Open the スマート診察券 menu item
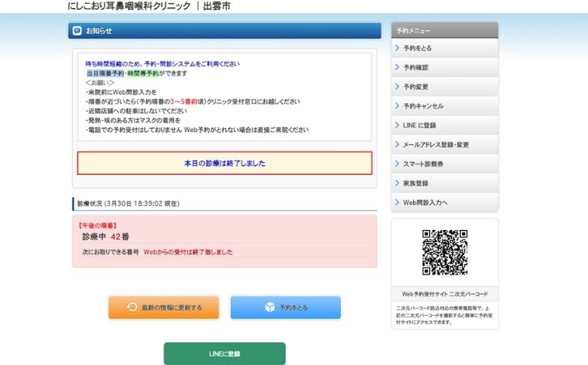Screen dimensions: 588x365 click(x=445, y=164)
